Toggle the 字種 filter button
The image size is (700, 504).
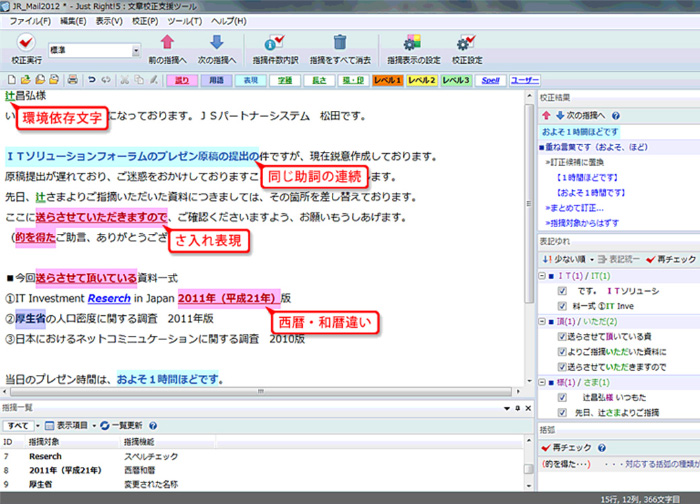(x=285, y=80)
